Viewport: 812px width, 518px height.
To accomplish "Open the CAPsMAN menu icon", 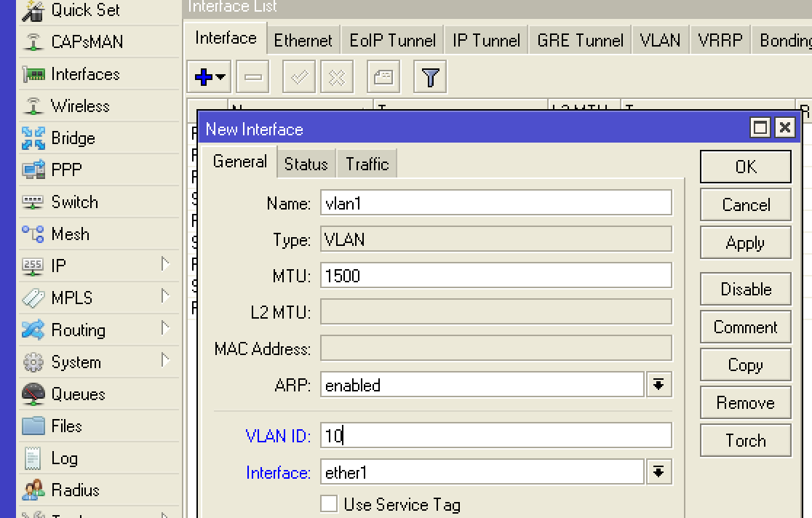I will (33, 42).
